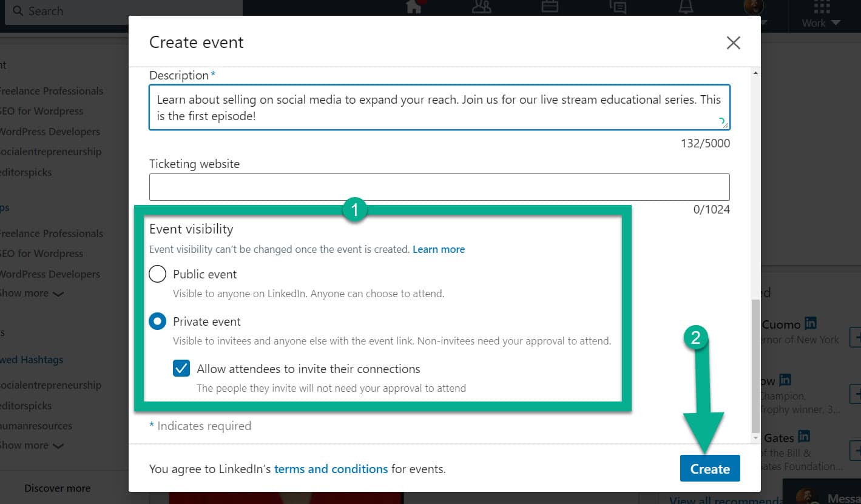Click the profile avatar in top bar
The height and width of the screenshot is (504, 861).
(x=754, y=7)
